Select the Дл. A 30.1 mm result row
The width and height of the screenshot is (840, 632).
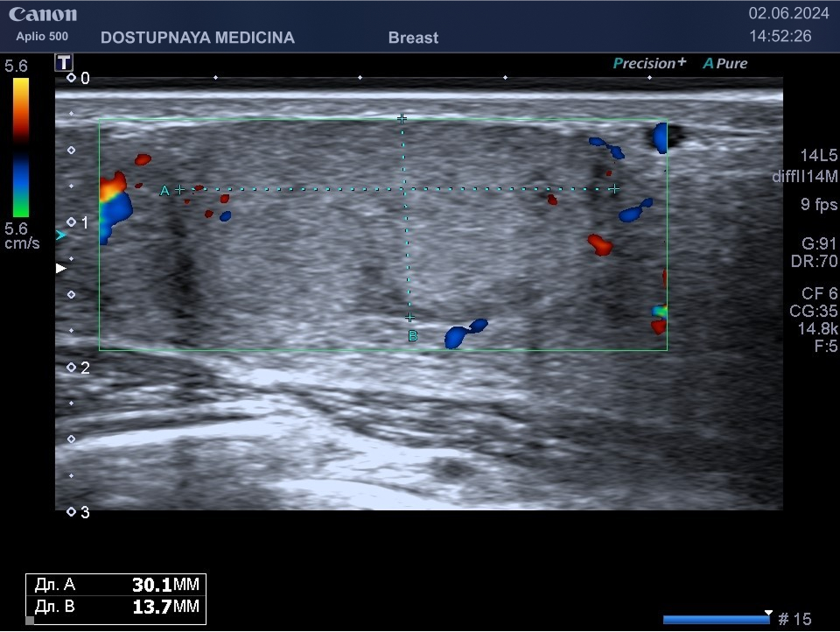point(116,585)
